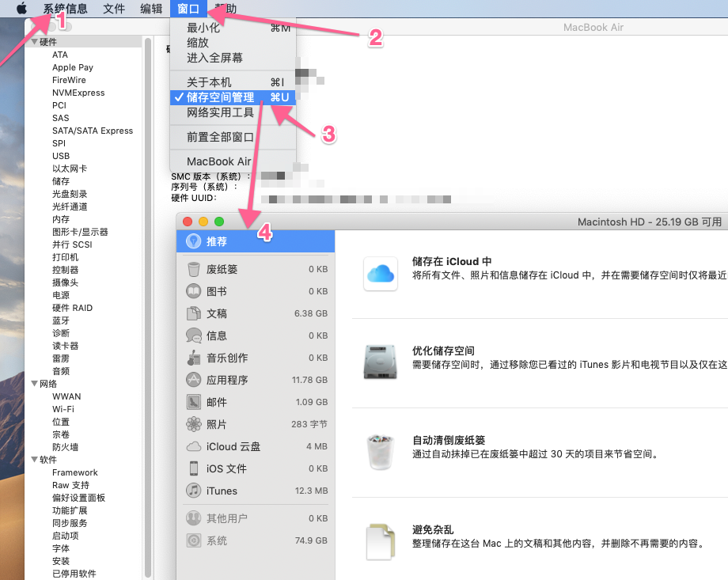Image resolution: width=728 pixels, height=580 pixels.
Task: Select the 信息 messages icon
Action: point(194,335)
